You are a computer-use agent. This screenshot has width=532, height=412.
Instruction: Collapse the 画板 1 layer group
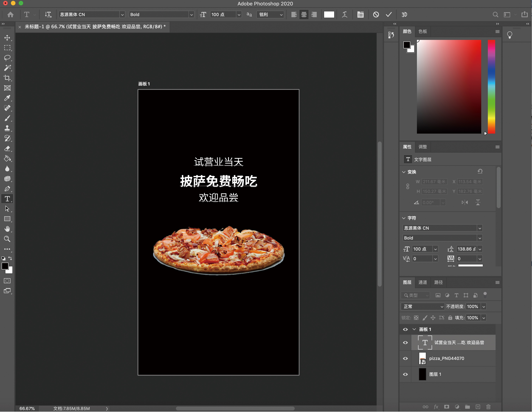pos(414,329)
